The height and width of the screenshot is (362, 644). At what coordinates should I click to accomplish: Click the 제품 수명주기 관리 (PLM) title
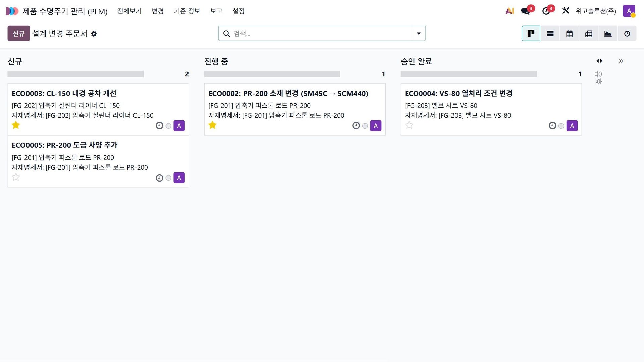click(x=65, y=11)
